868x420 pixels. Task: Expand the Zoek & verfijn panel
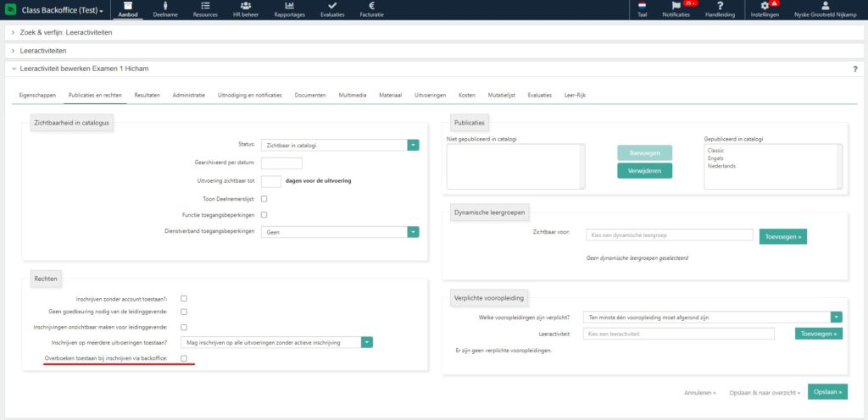(65, 32)
